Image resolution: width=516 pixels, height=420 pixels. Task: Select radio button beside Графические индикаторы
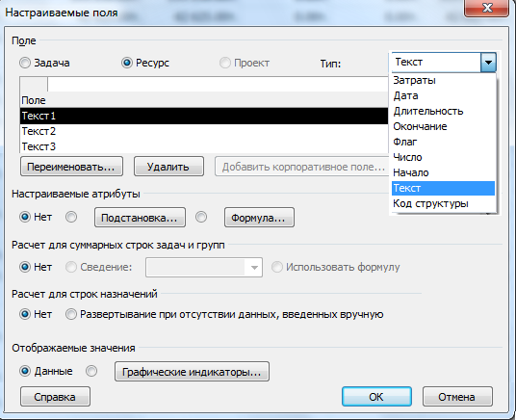click(91, 371)
